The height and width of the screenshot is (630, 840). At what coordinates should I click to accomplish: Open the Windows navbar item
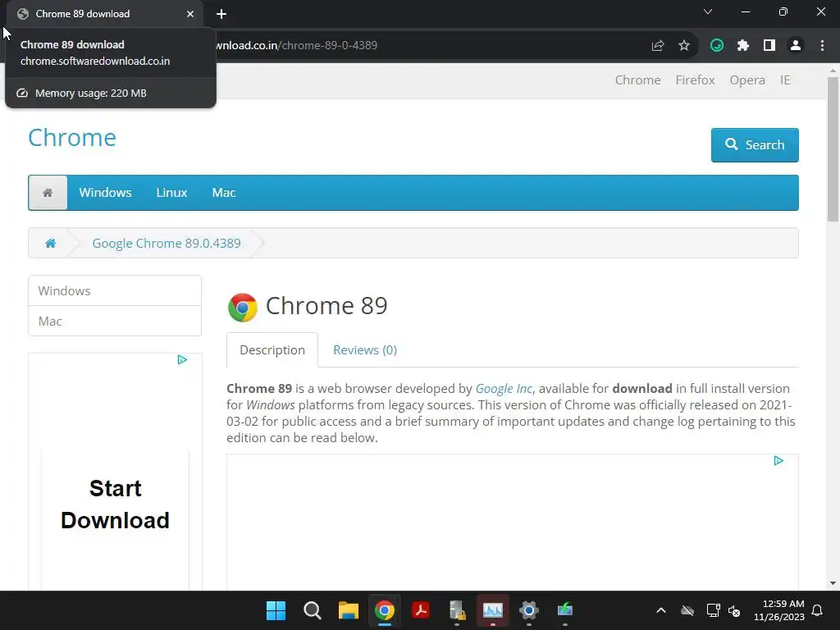pos(105,192)
